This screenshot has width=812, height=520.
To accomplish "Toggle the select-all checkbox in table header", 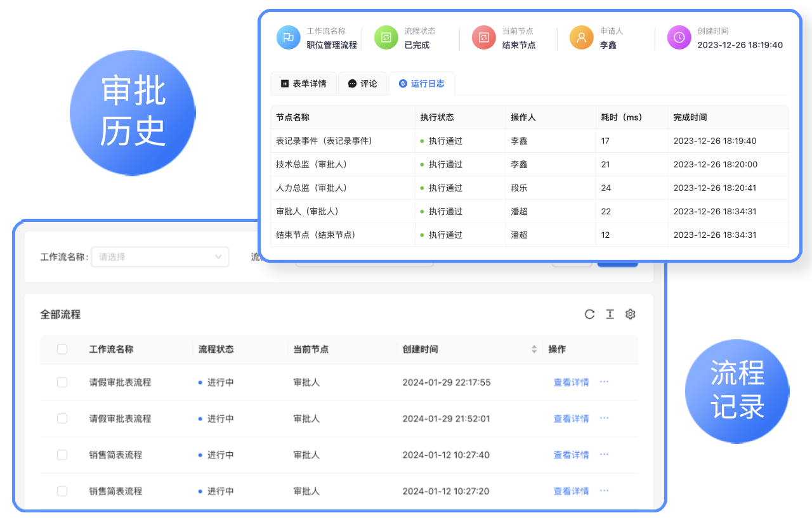I will [x=62, y=349].
